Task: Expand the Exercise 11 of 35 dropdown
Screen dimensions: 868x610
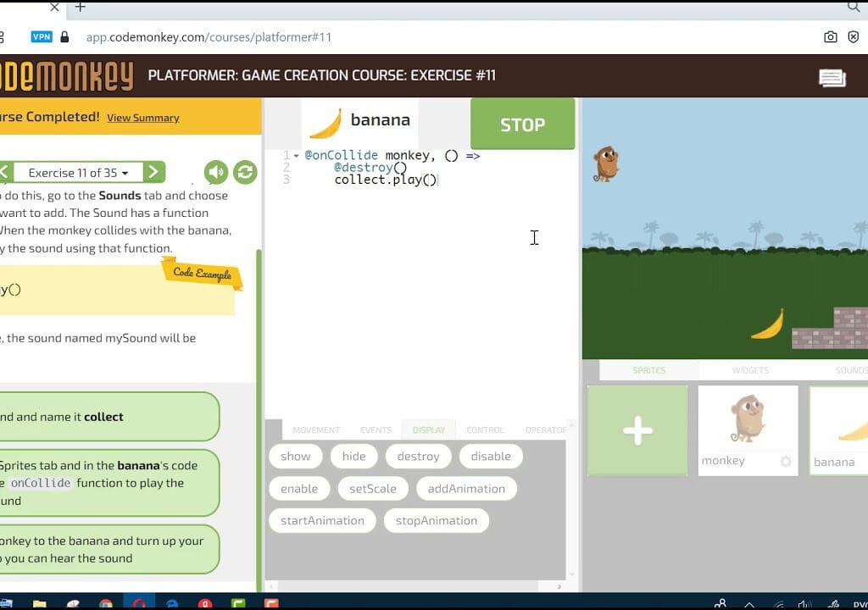Action: pos(78,173)
